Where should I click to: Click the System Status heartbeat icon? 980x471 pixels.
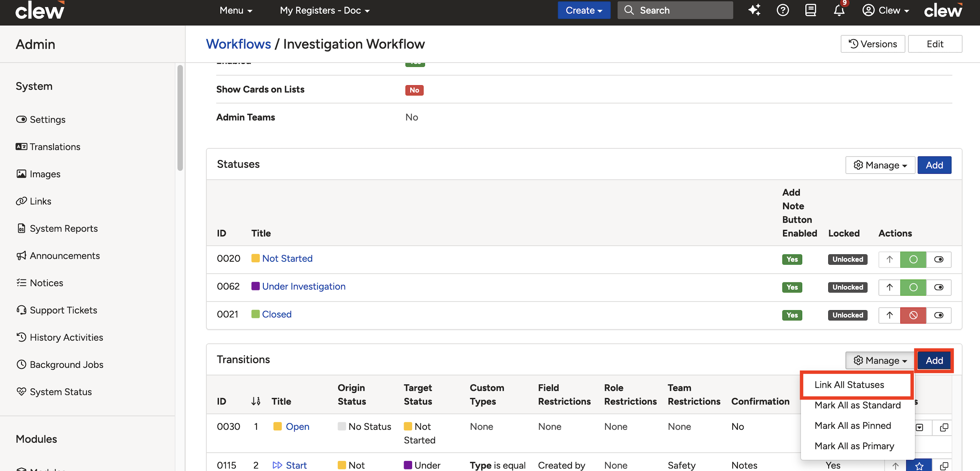(x=21, y=392)
